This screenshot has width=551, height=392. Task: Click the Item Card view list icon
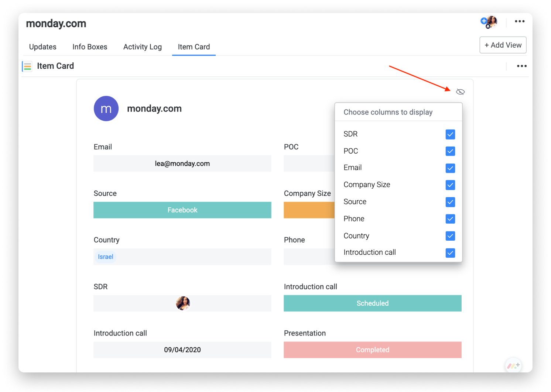[27, 66]
